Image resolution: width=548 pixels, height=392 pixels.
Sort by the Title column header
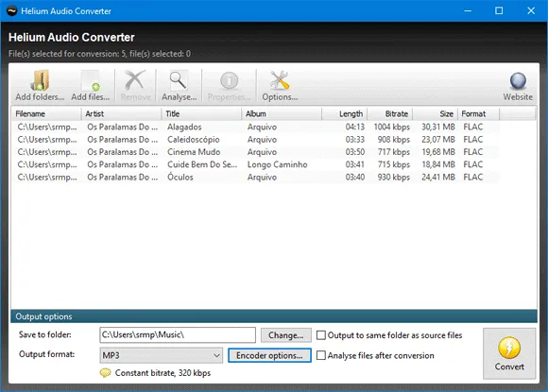pyautogui.click(x=201, y=114)
